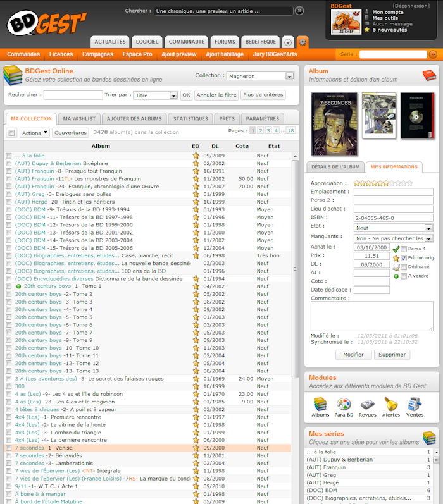
Task: Click the Mes séries list scrollbar
Action: coord(436,460)
